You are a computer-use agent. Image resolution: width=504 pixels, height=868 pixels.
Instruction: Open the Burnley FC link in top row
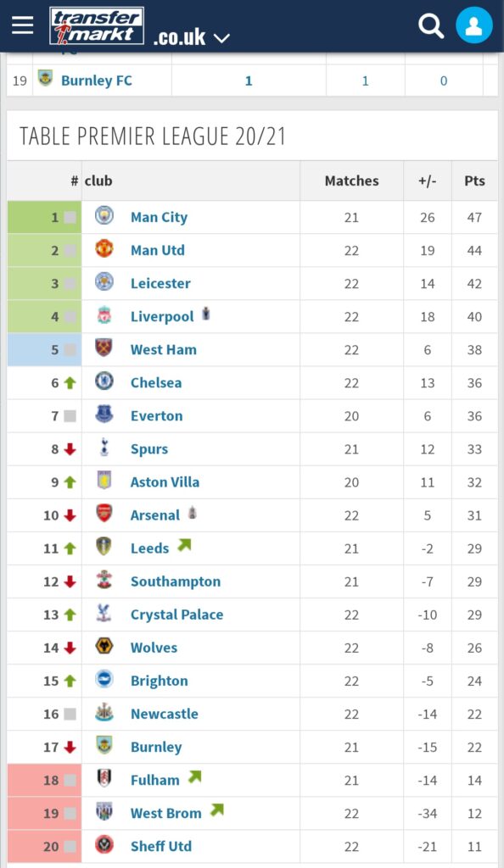click(97, 81)
